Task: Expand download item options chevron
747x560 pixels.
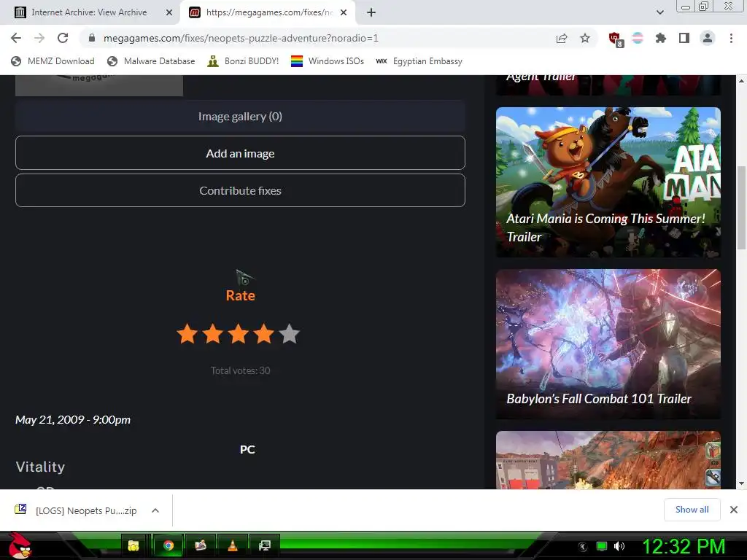Action: tap(155, 510)
